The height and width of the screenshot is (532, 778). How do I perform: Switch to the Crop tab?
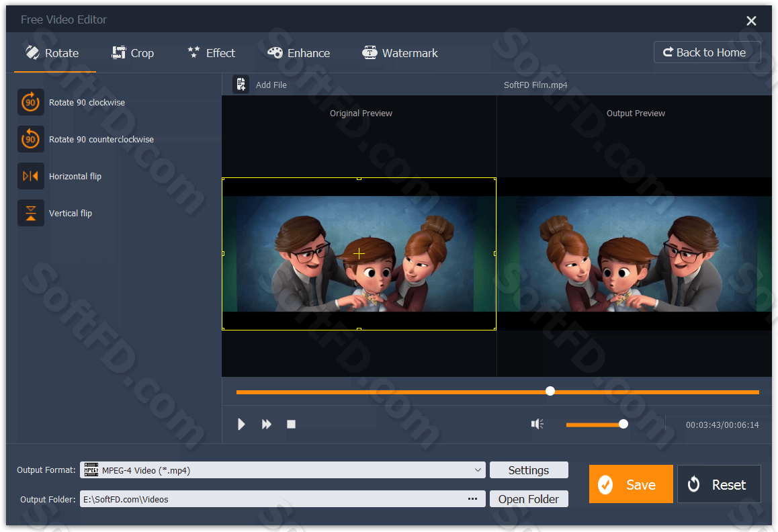(133, 53)
